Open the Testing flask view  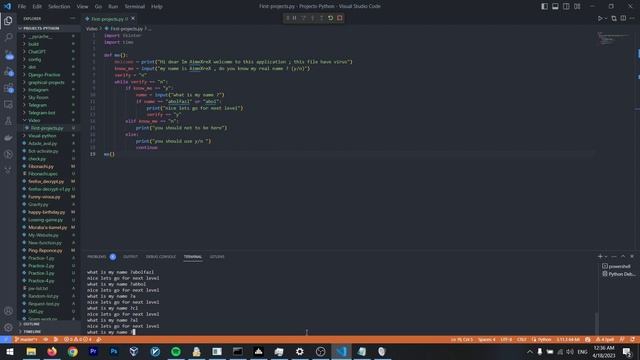pyautogui.click(x=8, y=121)
